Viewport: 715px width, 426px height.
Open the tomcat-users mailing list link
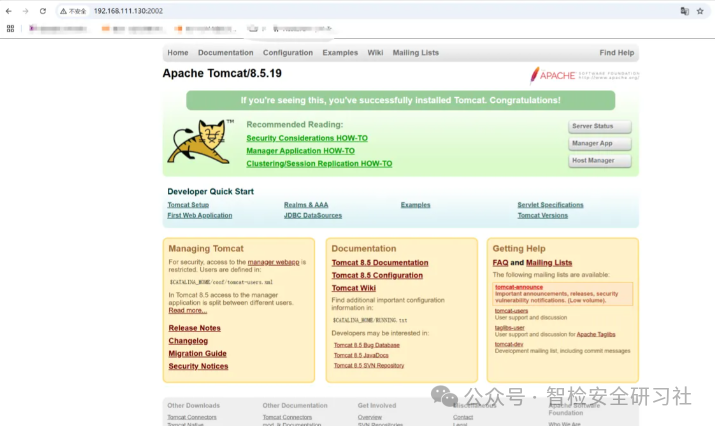coord(512,311)
